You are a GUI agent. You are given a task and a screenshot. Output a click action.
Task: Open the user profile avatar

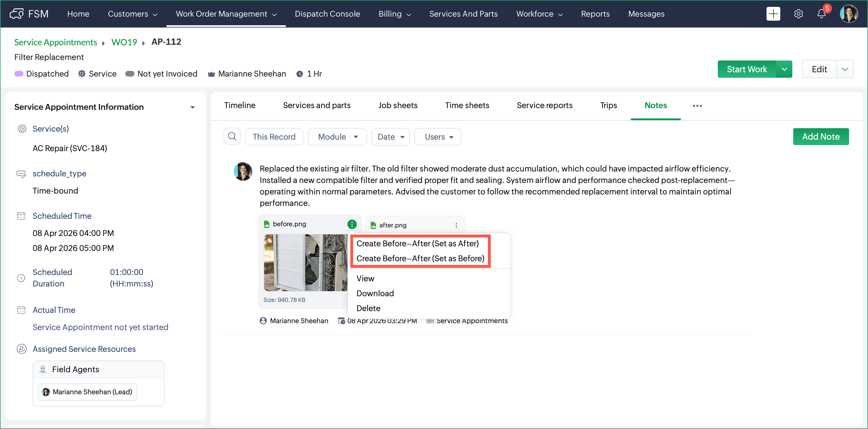(x=849, y=14)
